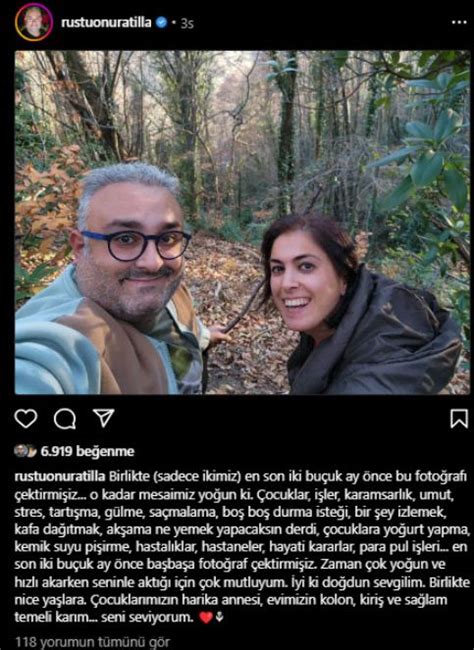Image resolution: width=474 pixels, height=650 pixels.
Task: Open rustuonuratilla username in the post header
Action: coord(106,22)
